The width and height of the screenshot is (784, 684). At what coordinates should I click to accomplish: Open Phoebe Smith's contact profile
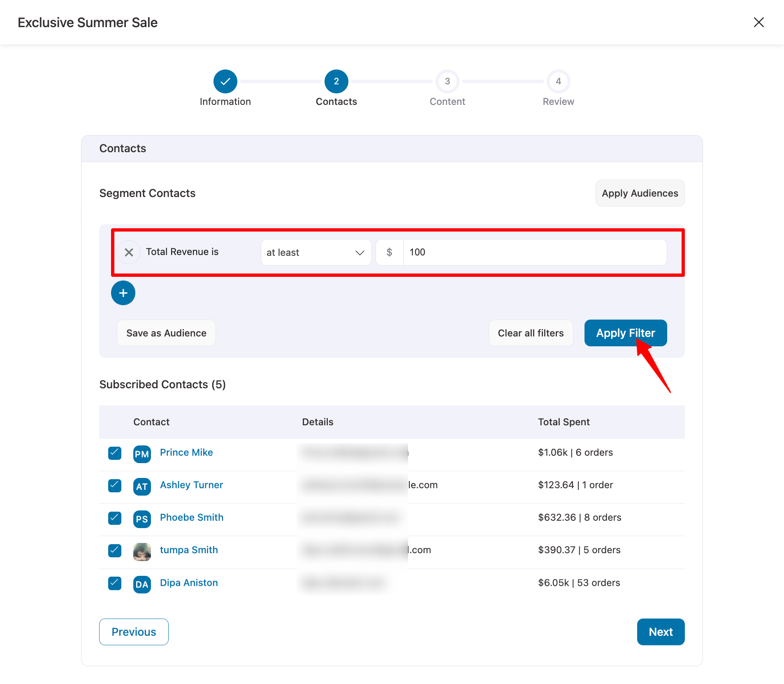point(192,517)
